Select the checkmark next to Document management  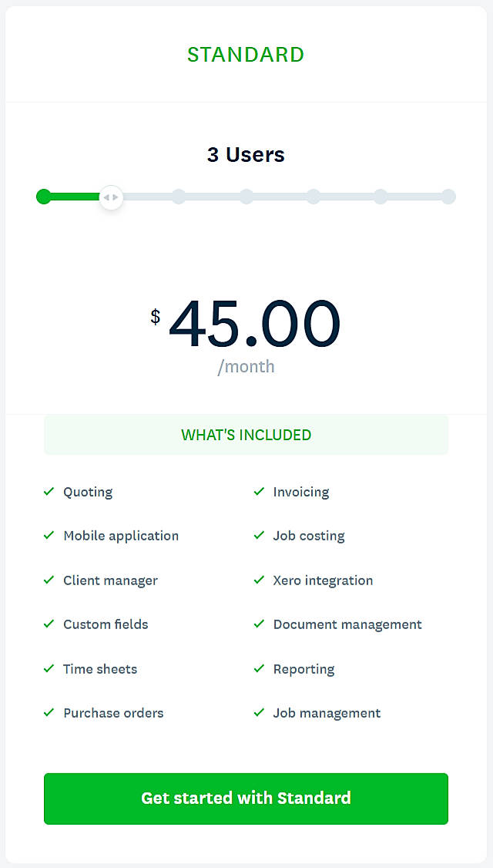tap(260, 624)
